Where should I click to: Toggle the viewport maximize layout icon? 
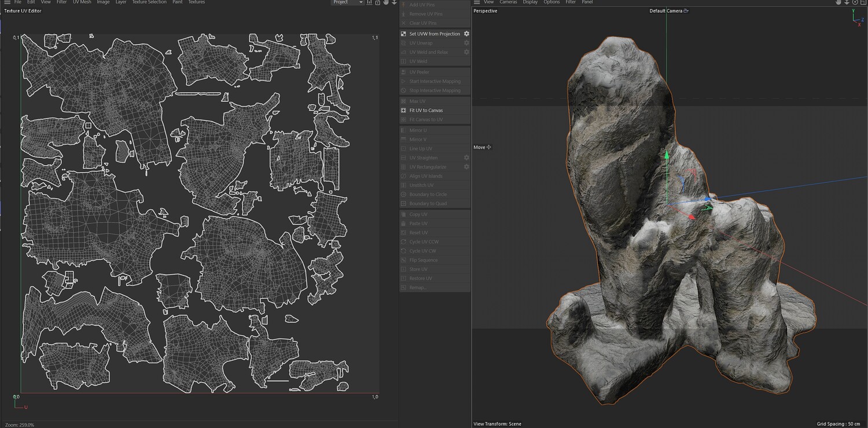click(x=863, y=2)
